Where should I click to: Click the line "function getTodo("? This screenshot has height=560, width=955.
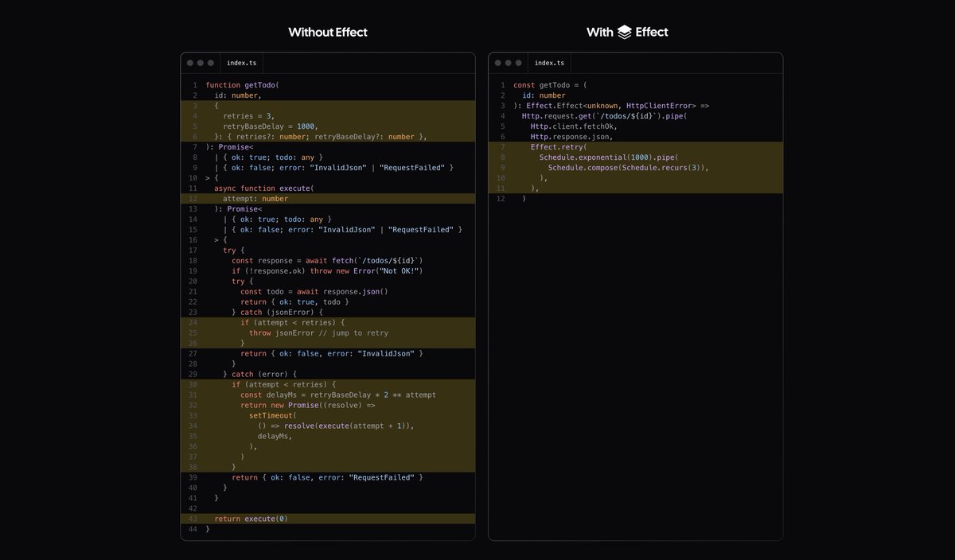tap(243, 85)
